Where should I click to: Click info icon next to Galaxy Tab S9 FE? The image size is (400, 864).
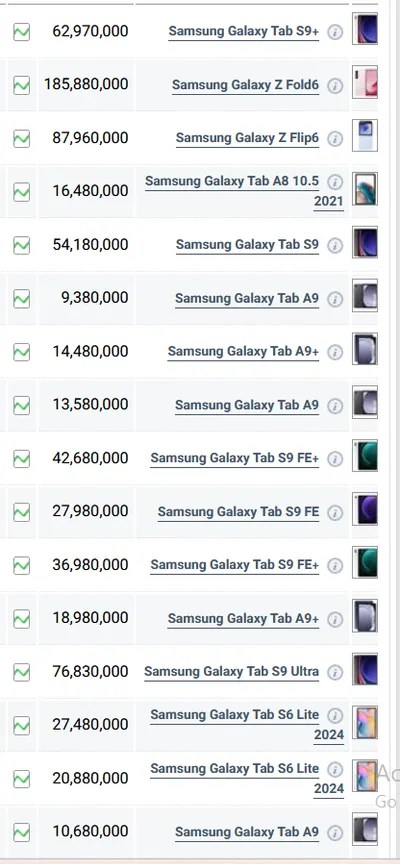point(335,512)
